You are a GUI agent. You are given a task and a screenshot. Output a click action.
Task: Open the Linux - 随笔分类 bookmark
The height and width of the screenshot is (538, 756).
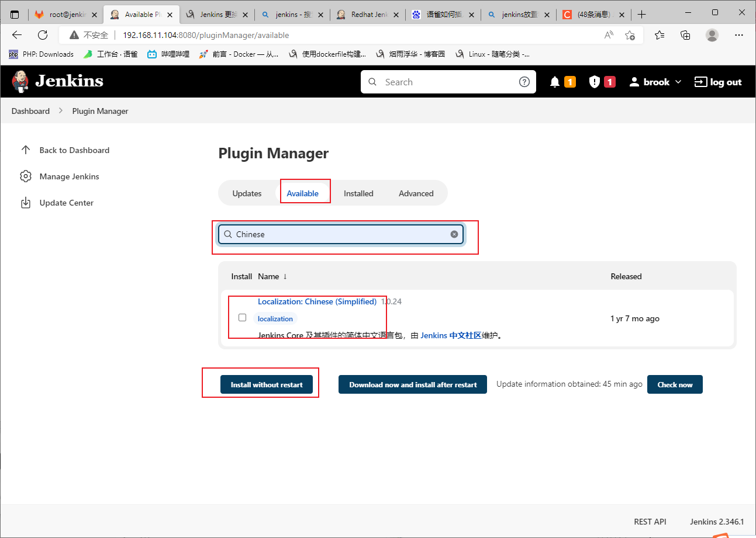tap(493, 54)
